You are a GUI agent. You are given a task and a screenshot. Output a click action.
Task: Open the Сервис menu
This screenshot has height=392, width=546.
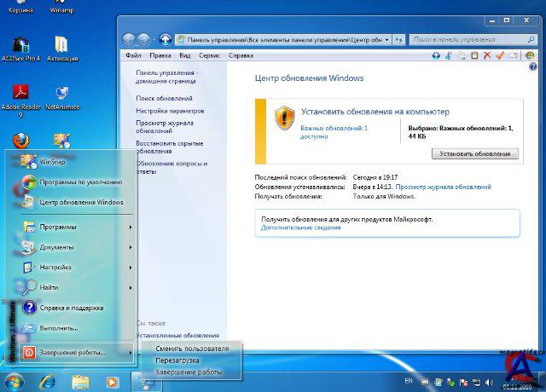(209, 55)
